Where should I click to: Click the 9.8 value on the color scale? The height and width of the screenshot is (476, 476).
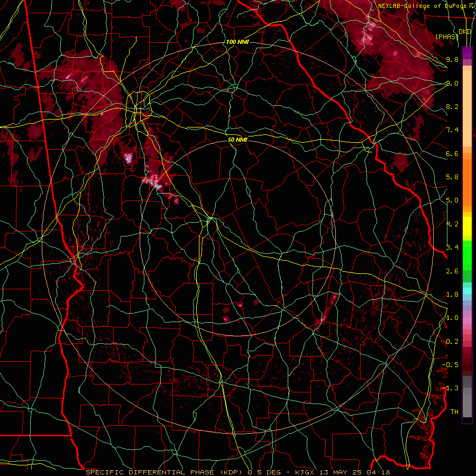[x=452, y=59]
